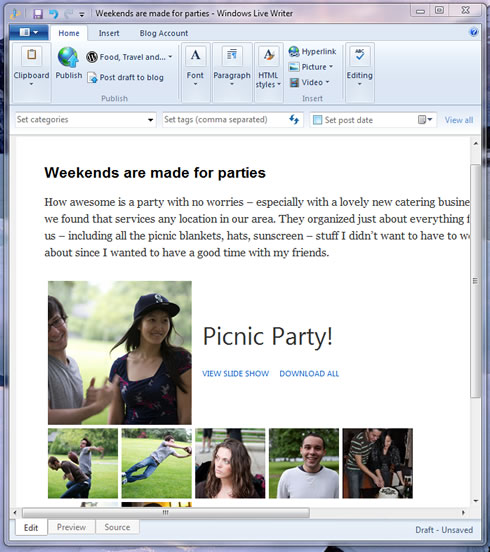490x552 pixels.
Task: Open the HTML styles icon
Action: 268,56
